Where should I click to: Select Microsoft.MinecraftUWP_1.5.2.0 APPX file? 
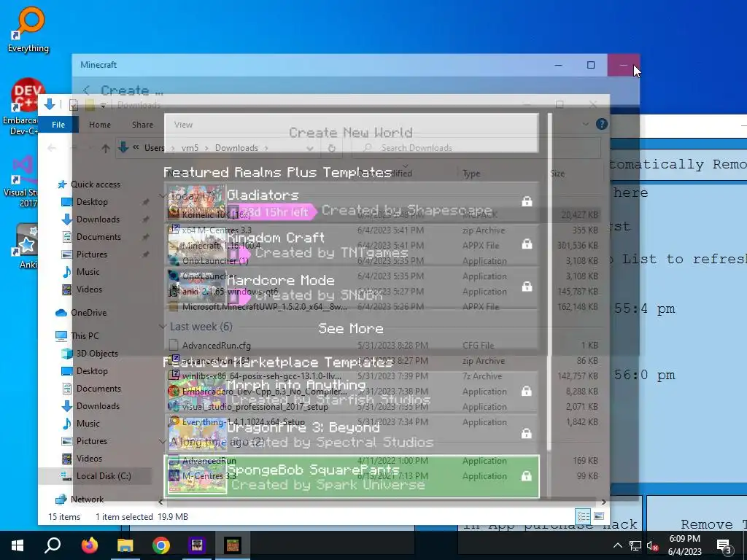coord(264,307)
